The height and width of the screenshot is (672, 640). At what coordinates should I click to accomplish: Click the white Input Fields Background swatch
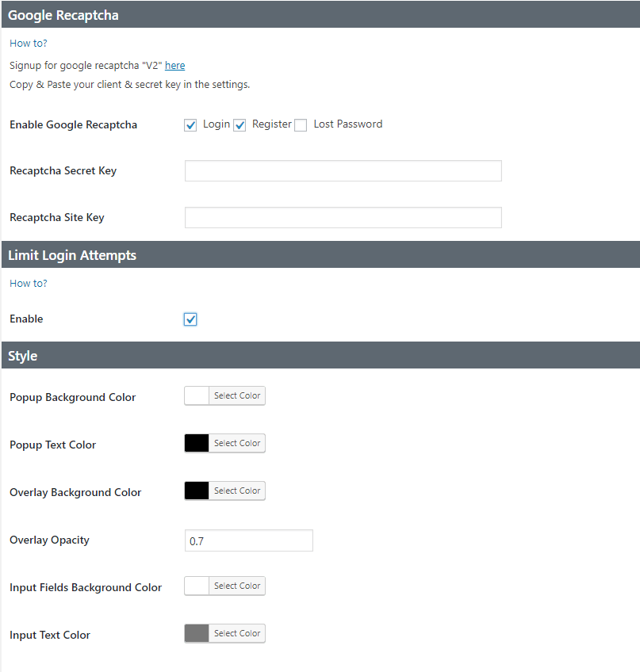tap(196, 586)
